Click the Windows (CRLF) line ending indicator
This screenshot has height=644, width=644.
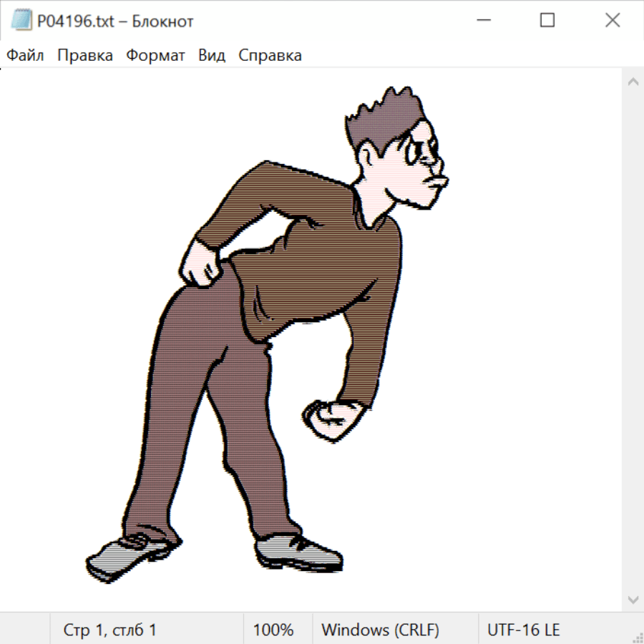[x=380, y=630]
